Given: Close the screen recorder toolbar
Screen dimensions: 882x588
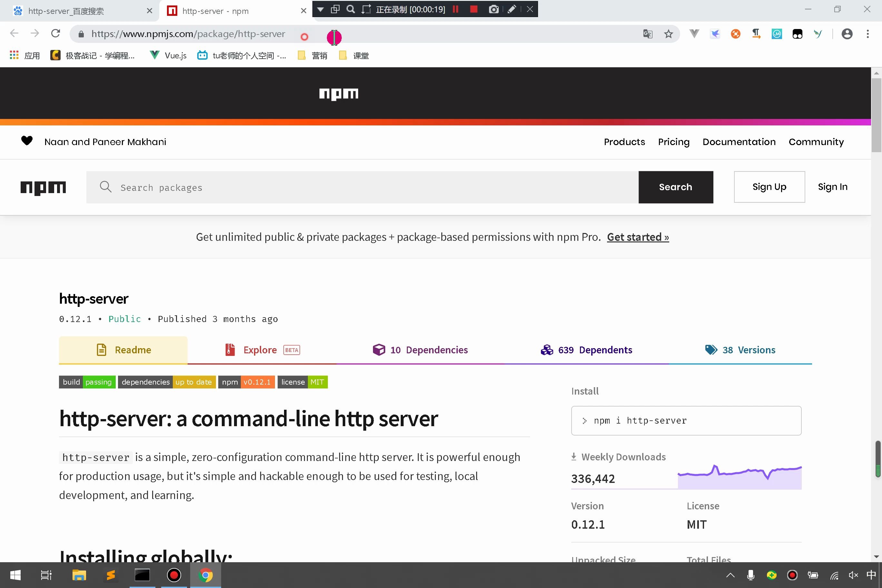Looking at the screenshot, I should coord(530,9).
